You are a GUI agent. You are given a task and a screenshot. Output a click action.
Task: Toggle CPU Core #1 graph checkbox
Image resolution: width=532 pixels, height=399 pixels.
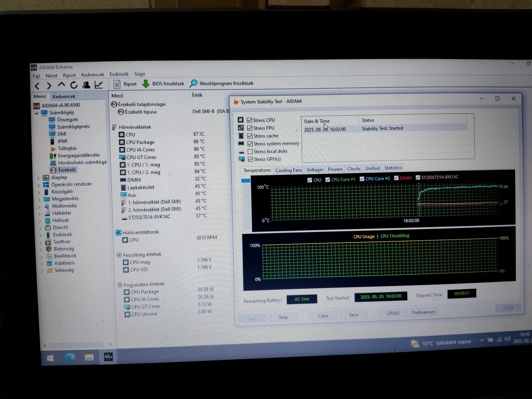point(328,180)
